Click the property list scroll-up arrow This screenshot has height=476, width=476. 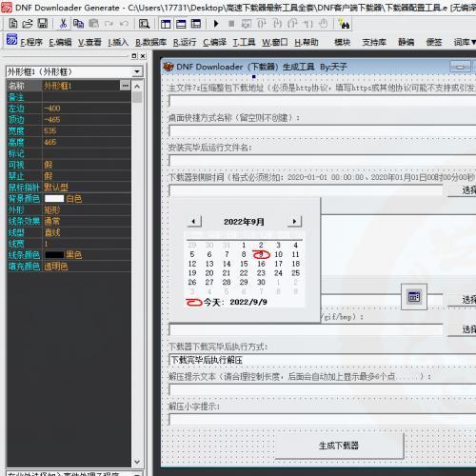point(137,86)
